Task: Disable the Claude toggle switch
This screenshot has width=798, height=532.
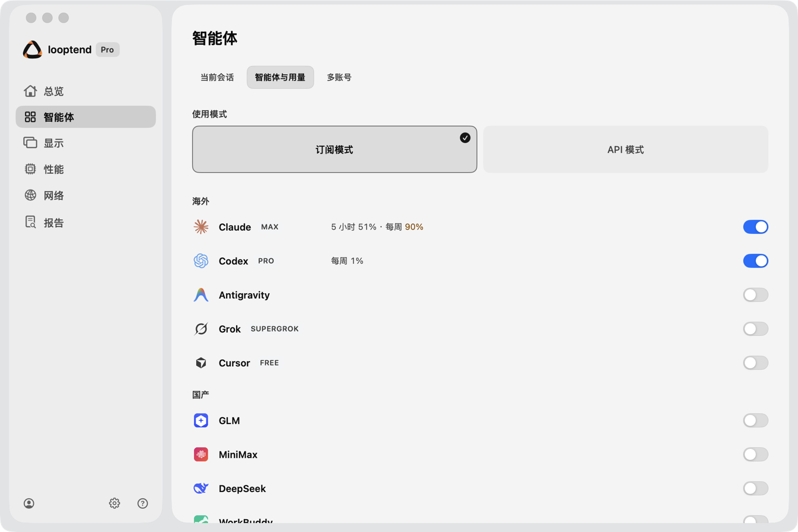Action: coord(756,227)
